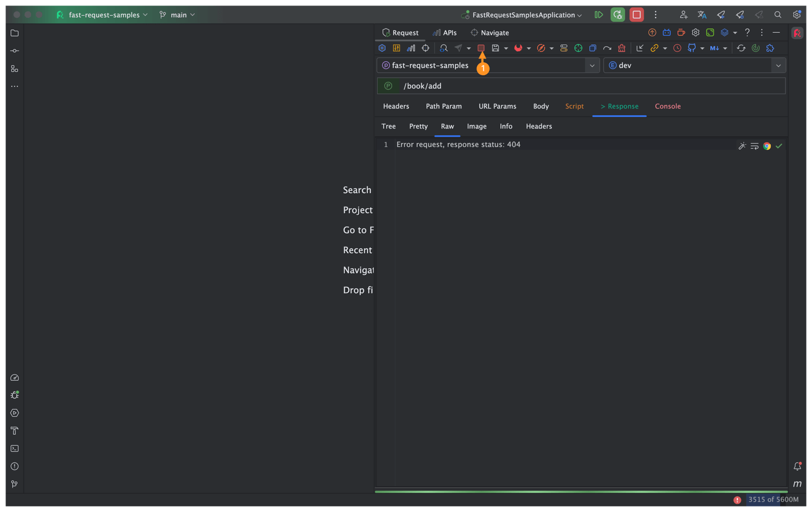Open the Console tab
Screen dimensions: 812x512
click(667, 106)
